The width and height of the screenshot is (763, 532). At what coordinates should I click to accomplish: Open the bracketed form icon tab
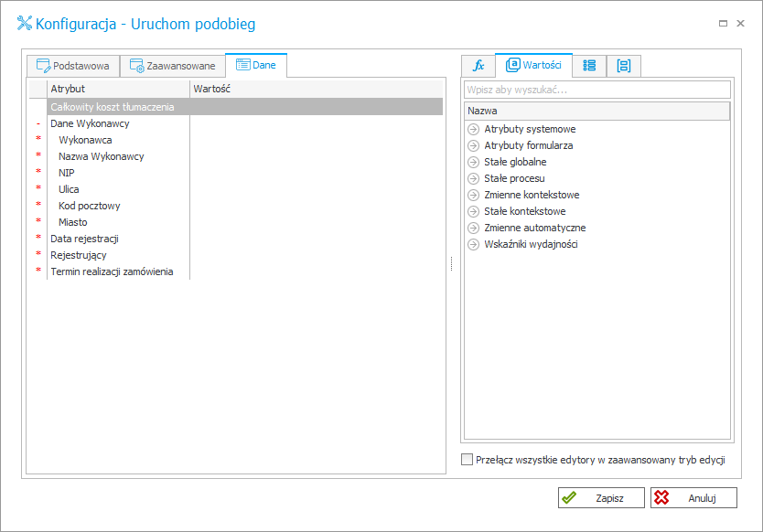click(x=623, y=66)
